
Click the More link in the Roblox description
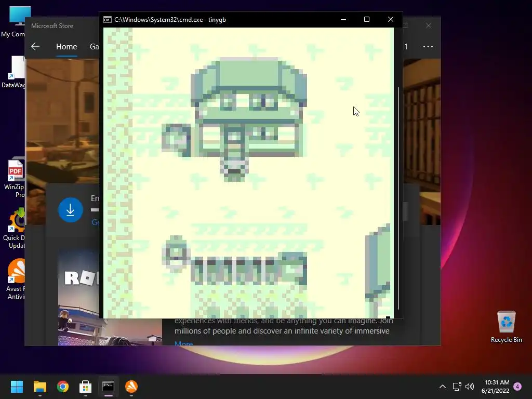click(183, 344)
